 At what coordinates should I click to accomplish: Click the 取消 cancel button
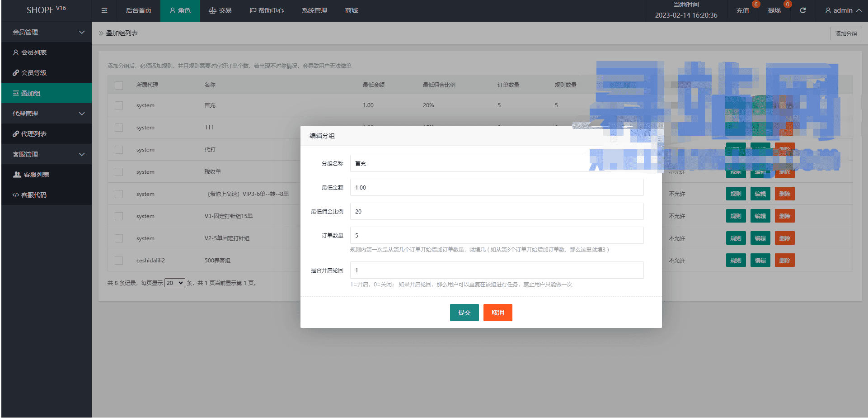point(497,313)
